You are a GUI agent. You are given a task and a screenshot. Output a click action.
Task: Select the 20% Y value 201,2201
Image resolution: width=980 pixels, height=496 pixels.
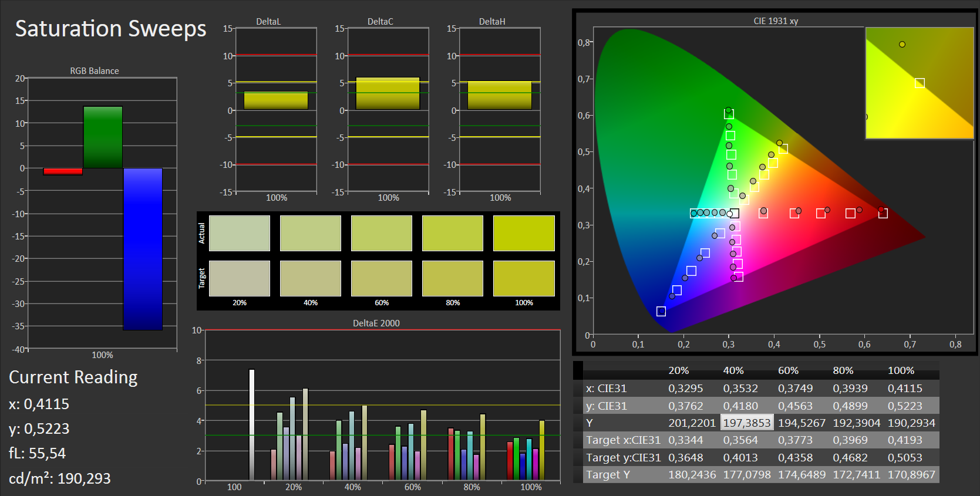[x=692, y=423]
